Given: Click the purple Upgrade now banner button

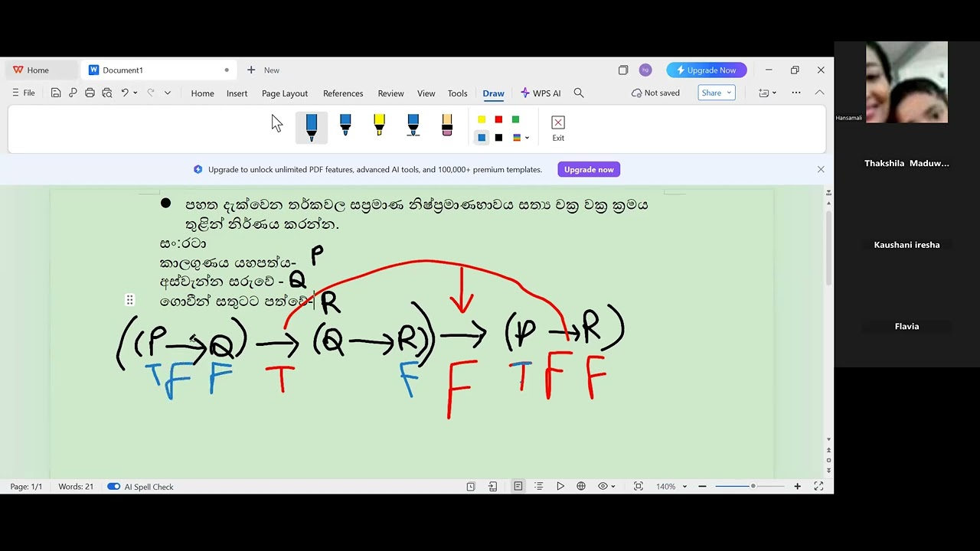Looking at the screenshot, I should click(x=589, y=169).
